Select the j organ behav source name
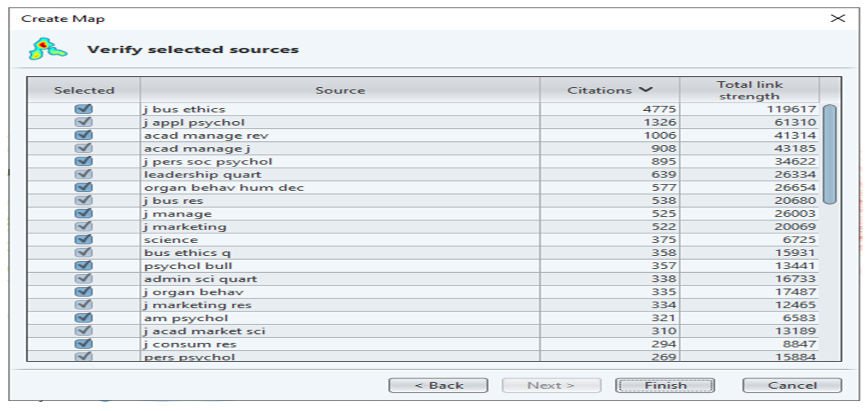 pyautogui.click(x=193, y=292)
